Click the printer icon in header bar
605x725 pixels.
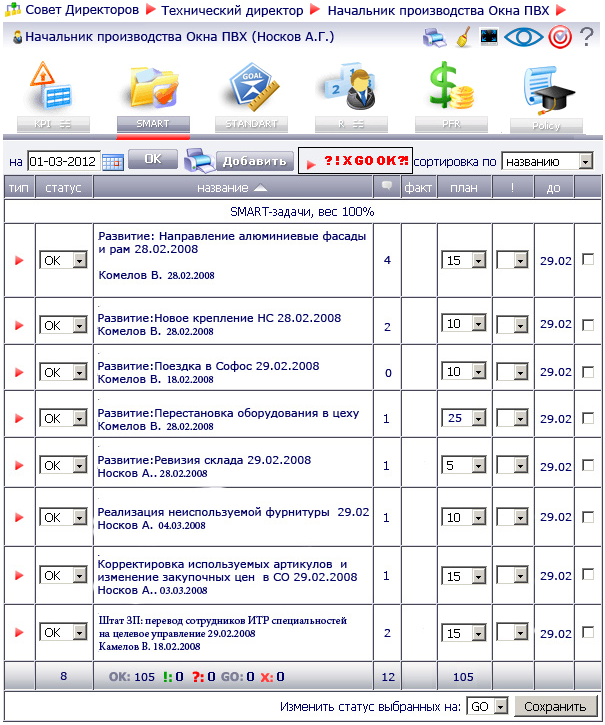point(434,37)
